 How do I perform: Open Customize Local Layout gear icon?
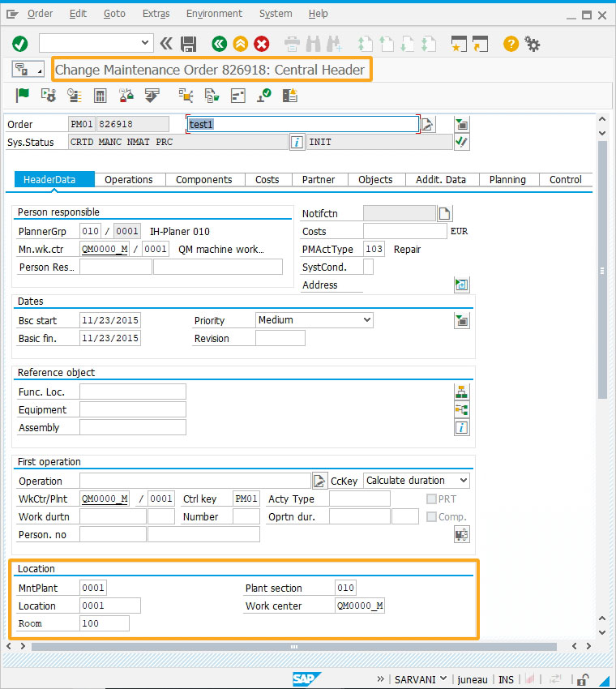click(x=533, y=44)
